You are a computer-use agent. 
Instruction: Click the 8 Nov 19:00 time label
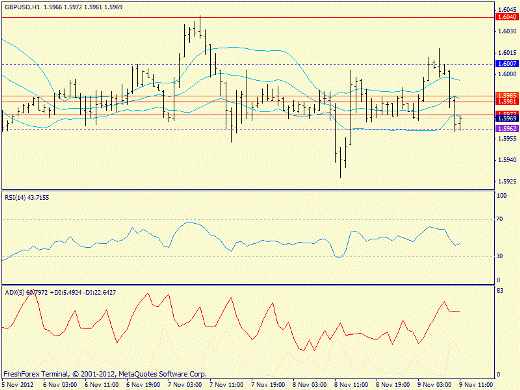tap(393, 385)
